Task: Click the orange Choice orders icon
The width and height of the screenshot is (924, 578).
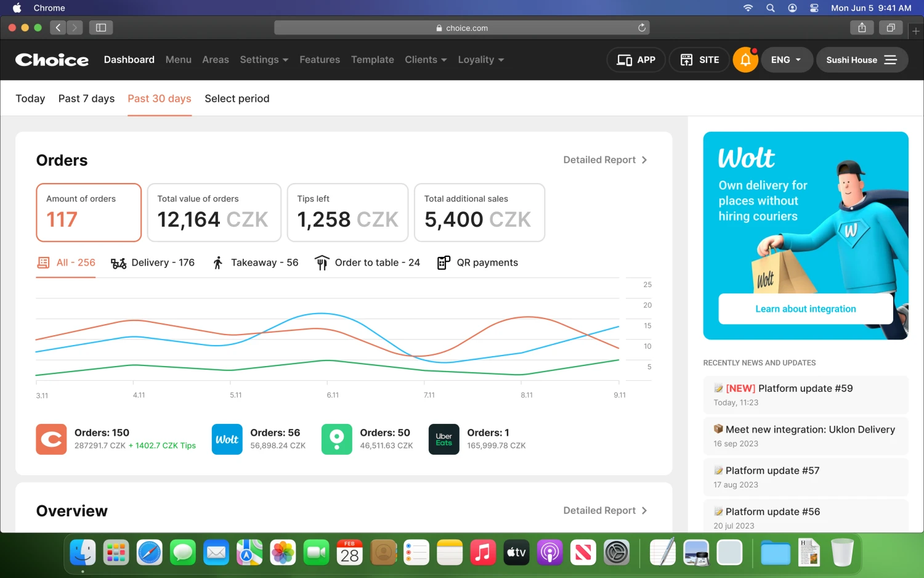Action: 51,439
